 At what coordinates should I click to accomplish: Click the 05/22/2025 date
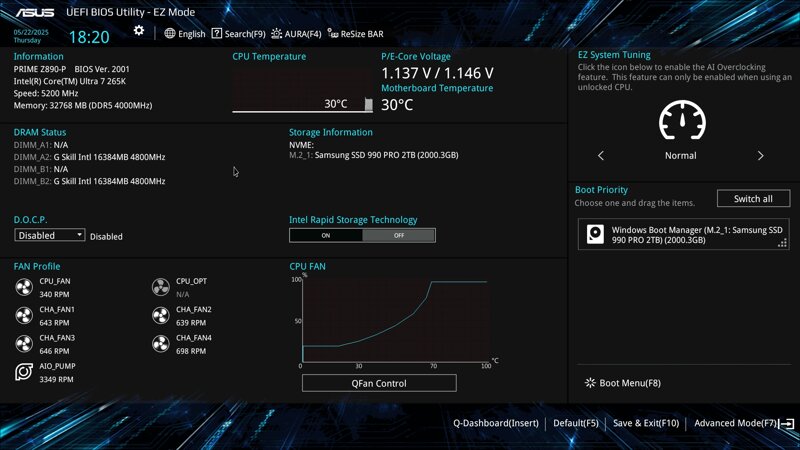click(31, 32)
